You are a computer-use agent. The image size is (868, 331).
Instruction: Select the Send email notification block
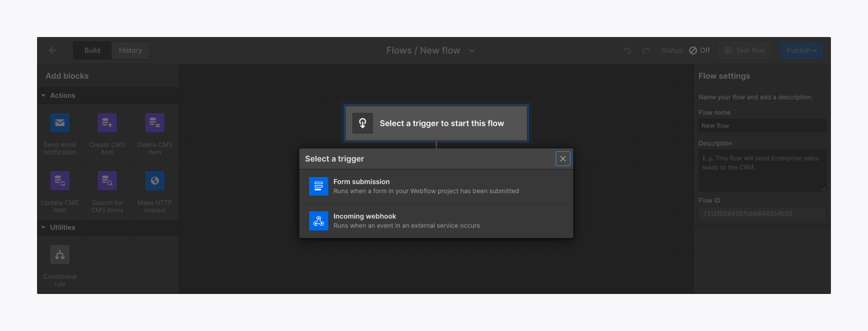tap(60, 133)
